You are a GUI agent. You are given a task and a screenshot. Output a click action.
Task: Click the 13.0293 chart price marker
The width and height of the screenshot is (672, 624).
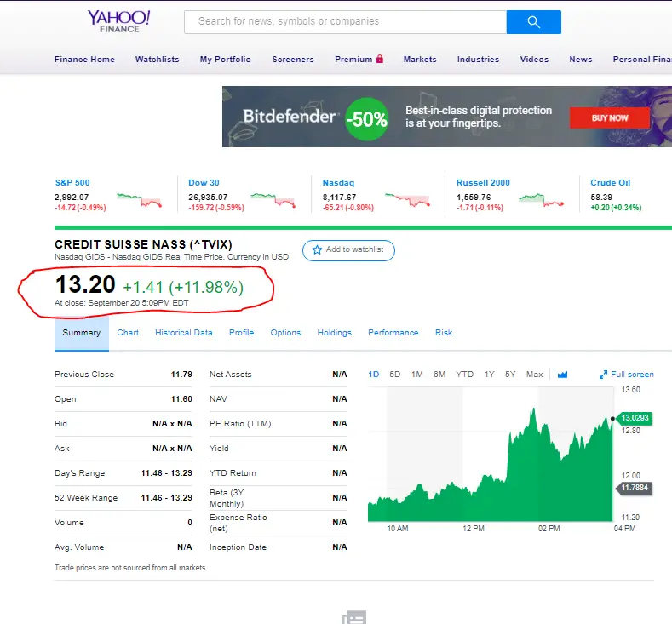point(635,418)
